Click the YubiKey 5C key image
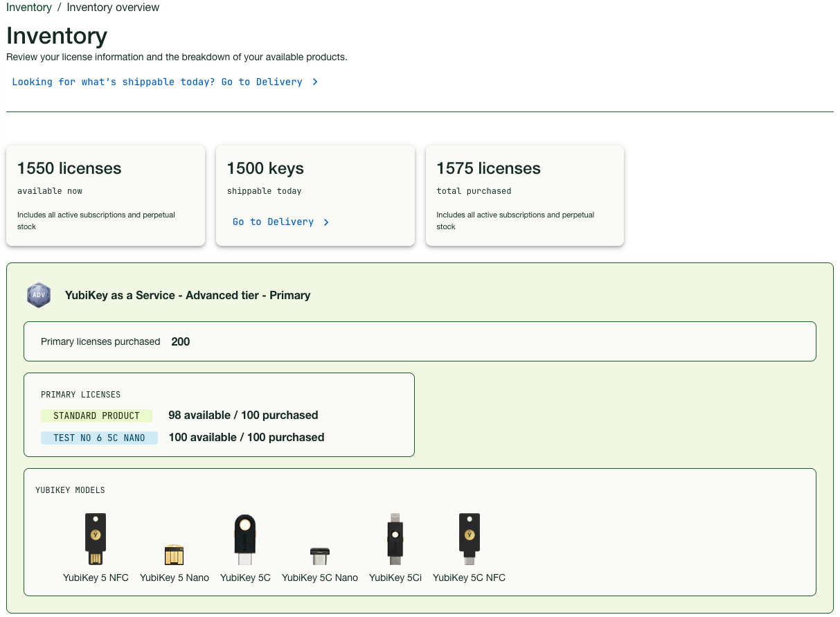 244,539
